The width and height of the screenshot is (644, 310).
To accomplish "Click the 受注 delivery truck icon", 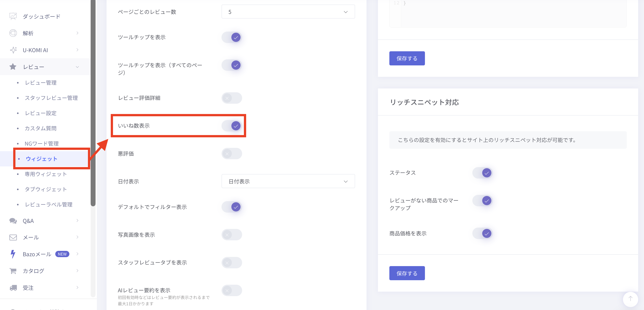I will 13,288.
